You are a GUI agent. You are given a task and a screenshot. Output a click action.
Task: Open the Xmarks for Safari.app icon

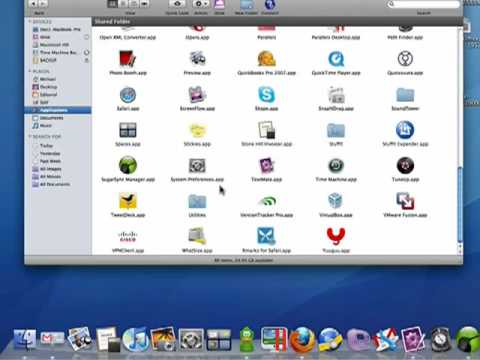[266, 236]
